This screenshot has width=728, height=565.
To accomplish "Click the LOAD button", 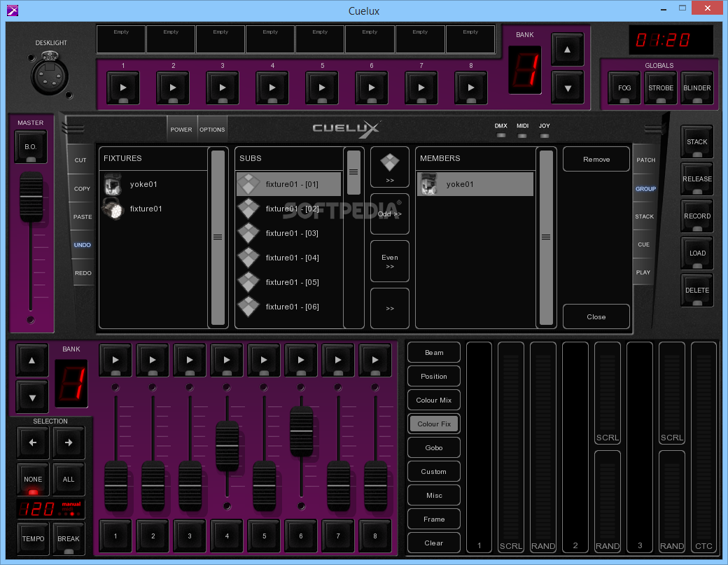I will (x=697, y=253).
